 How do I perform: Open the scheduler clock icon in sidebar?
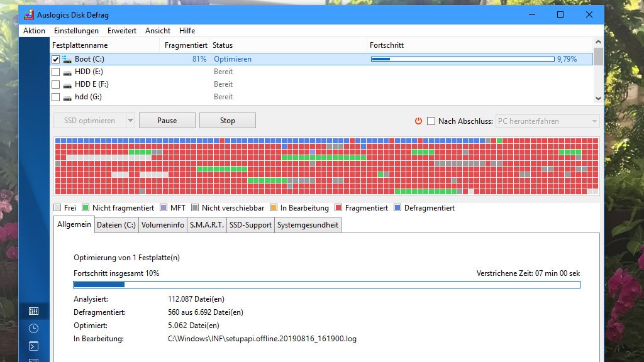[34, 328]
